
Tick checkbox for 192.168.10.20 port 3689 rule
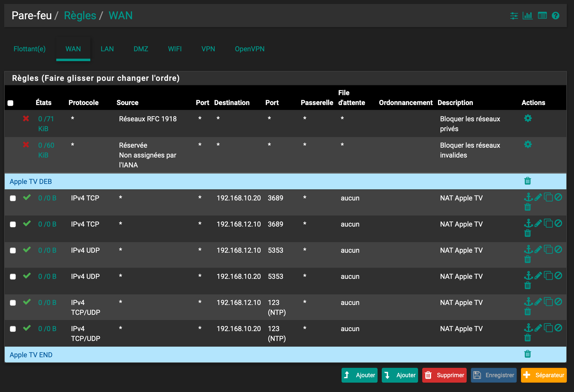point(13,198)
